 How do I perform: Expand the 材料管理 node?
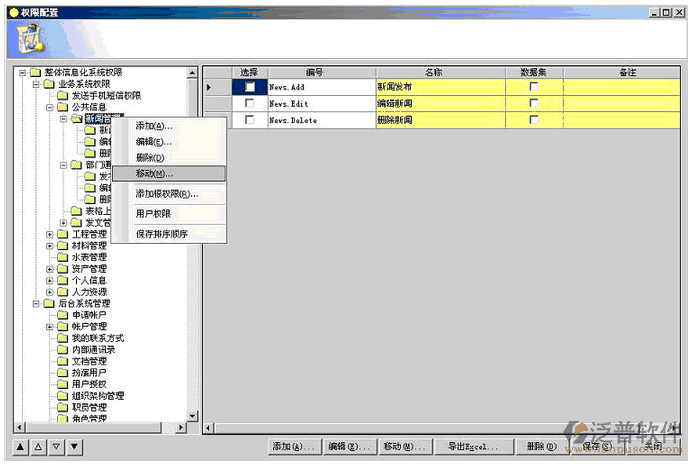tap(50, 246)
